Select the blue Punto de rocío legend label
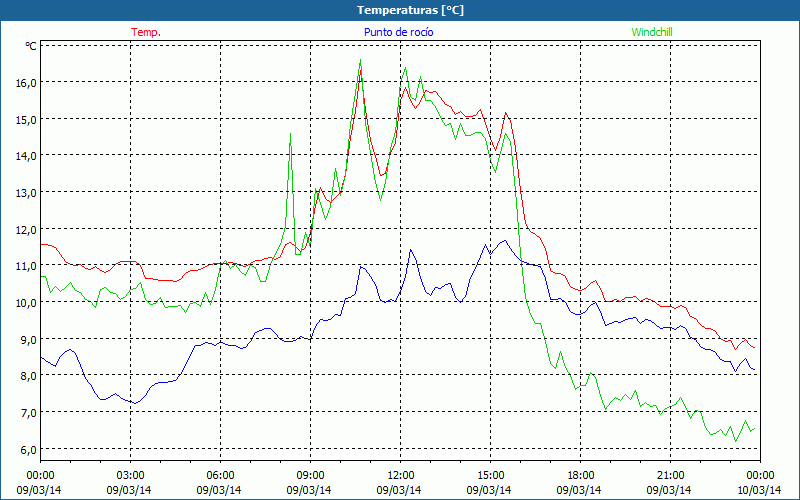Screen dimensions: 800x500 [398, 32]
